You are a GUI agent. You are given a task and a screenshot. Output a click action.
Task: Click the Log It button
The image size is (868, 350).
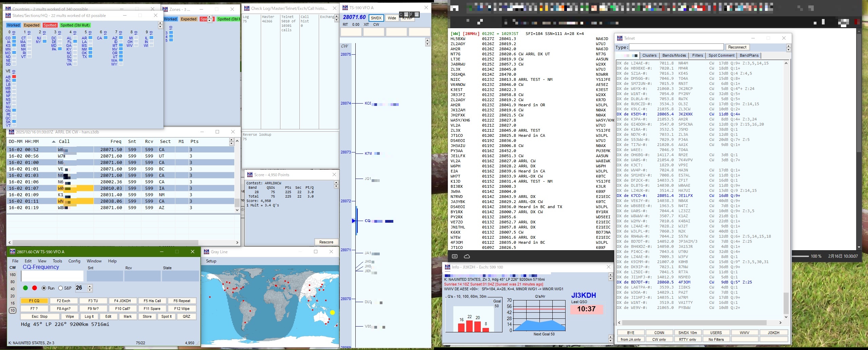click(x=89, y=316)
